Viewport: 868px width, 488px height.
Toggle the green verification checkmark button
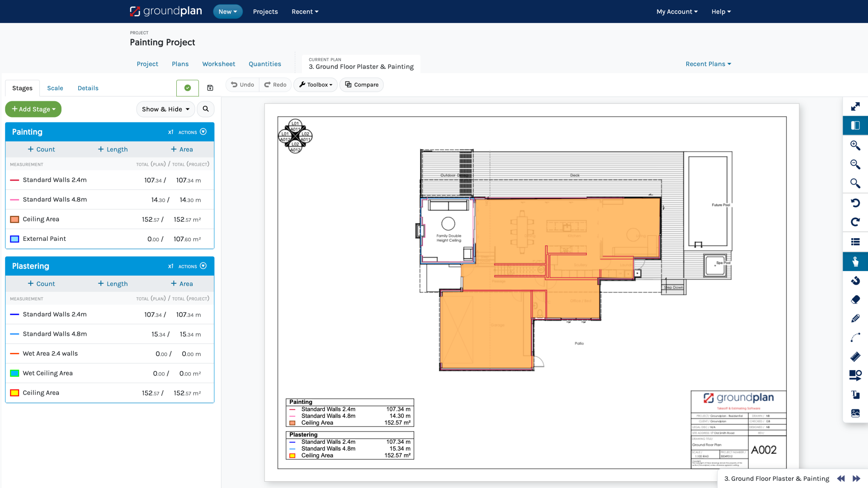pyautogui.click(x=187, y=88)
